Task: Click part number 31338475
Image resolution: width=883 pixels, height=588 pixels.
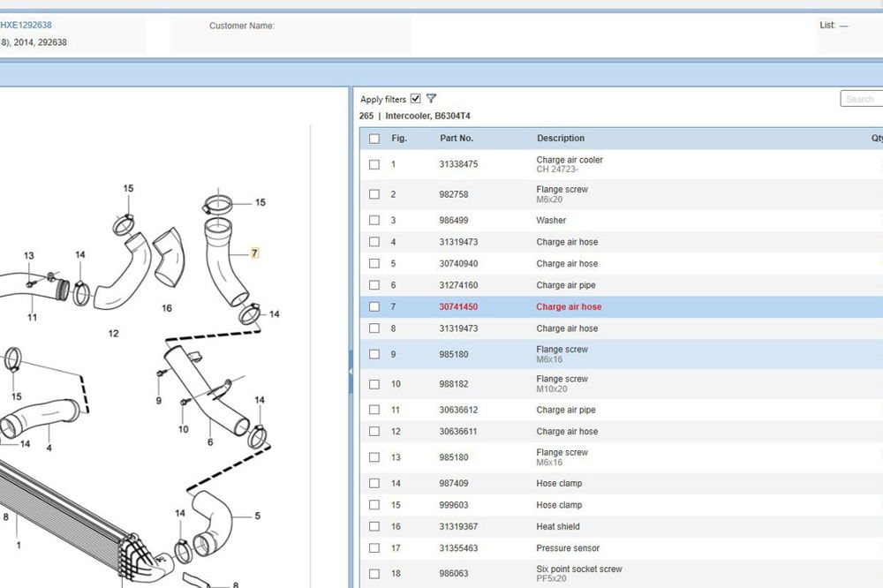Action: [x=459, y=164]
